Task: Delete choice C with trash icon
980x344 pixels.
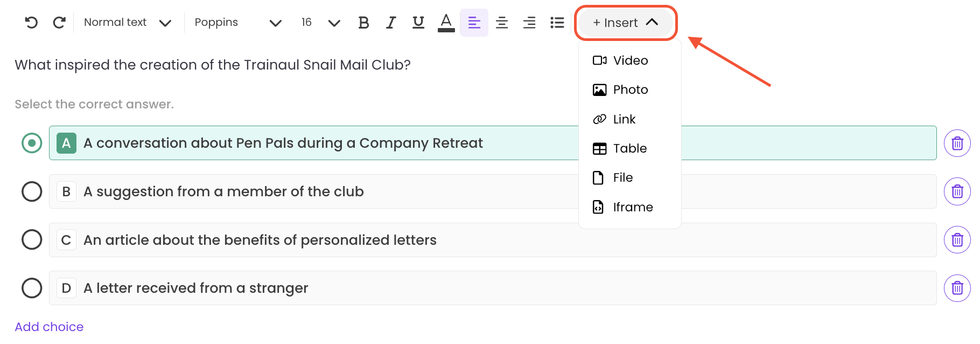Action: tap(957, 239)
